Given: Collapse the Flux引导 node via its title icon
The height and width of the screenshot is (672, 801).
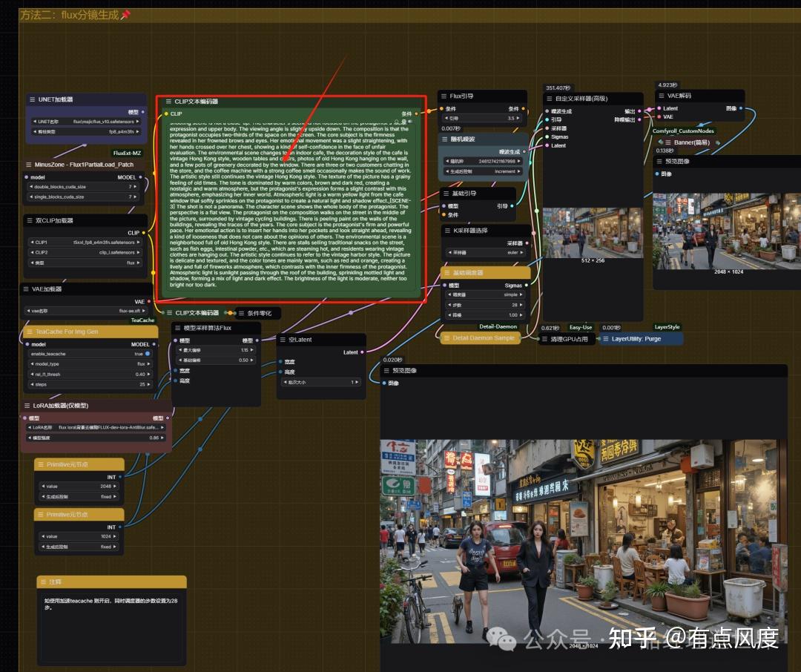Looking at the screenshot, I should pos(444,96).
